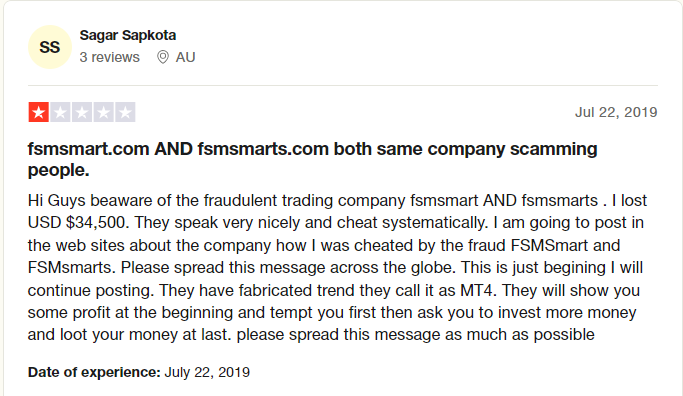The image size is (683, 396).
Task: Open Sagar Sapkota's profile name
Action: [x=128, y=35]
